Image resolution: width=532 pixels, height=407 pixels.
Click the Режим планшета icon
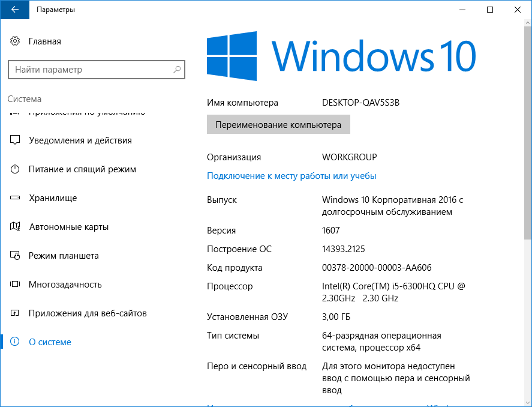click(16, 256)
